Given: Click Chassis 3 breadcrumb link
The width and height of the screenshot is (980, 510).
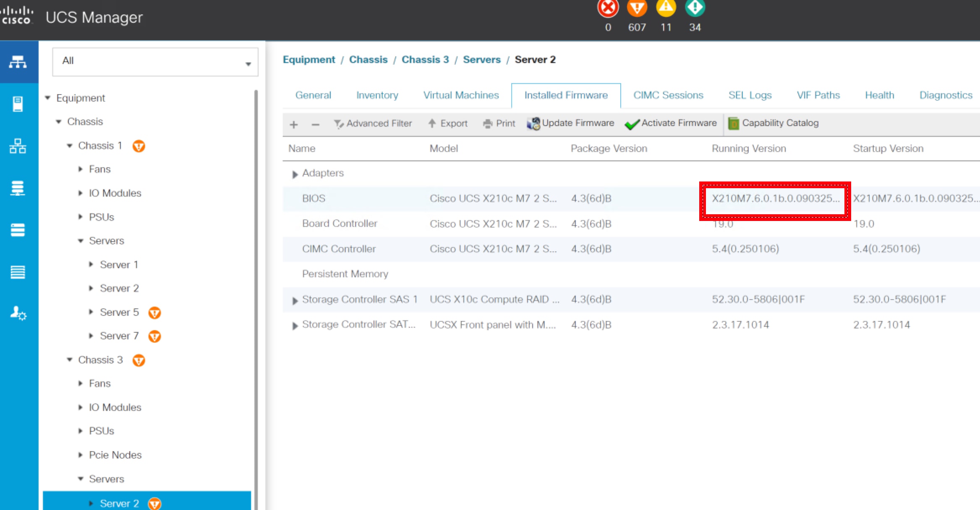Looking at the screenshot, I should 425,60.
